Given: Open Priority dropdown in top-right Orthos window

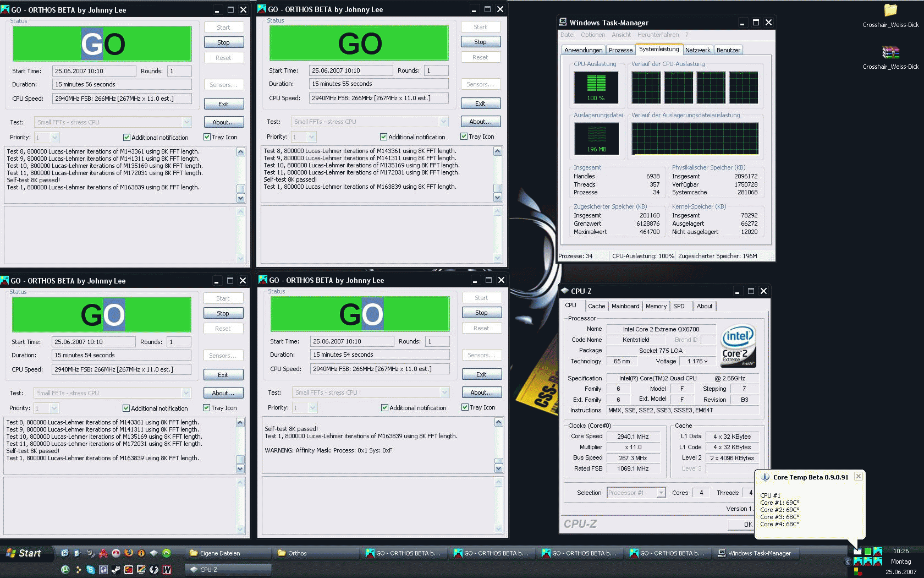Looking at the screenshot, I should pyautogui.click(x=311, y=137).
